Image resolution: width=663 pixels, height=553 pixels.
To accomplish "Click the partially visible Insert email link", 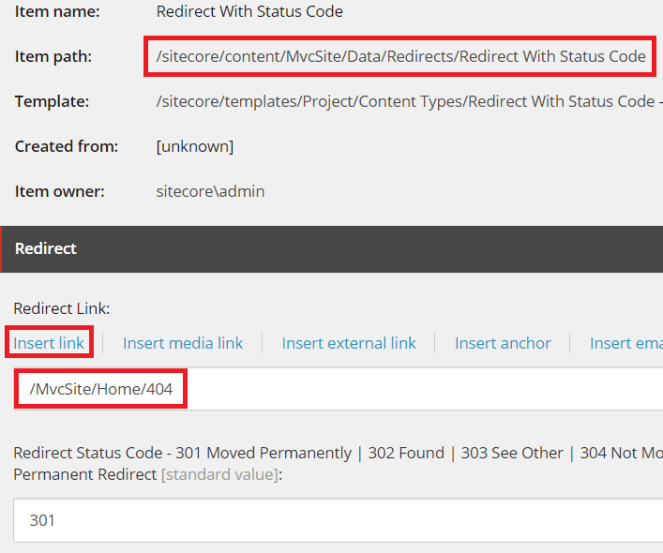I will click(x=626, y=343).
